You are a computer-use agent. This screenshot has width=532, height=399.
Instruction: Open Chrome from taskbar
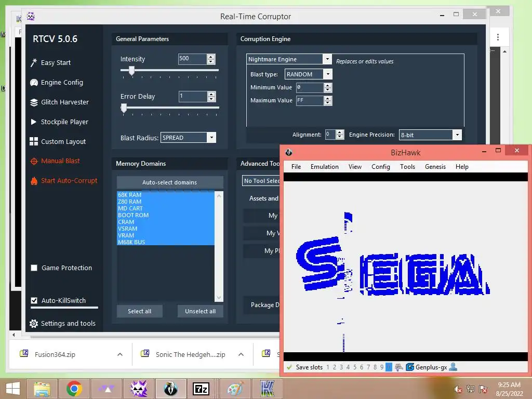click(74, 389)
